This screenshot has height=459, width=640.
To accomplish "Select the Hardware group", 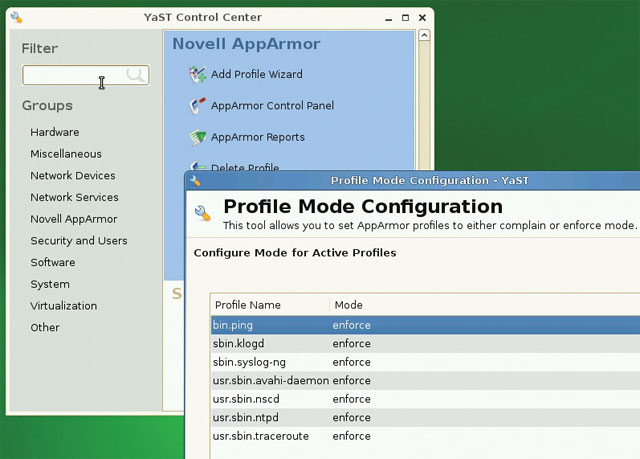I will tap(55, 132).
